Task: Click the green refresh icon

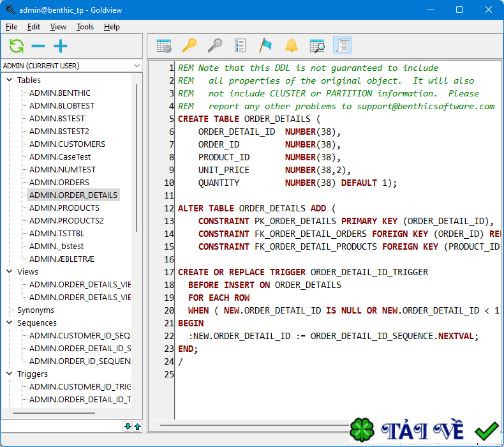Action: (x=17, y=46)
